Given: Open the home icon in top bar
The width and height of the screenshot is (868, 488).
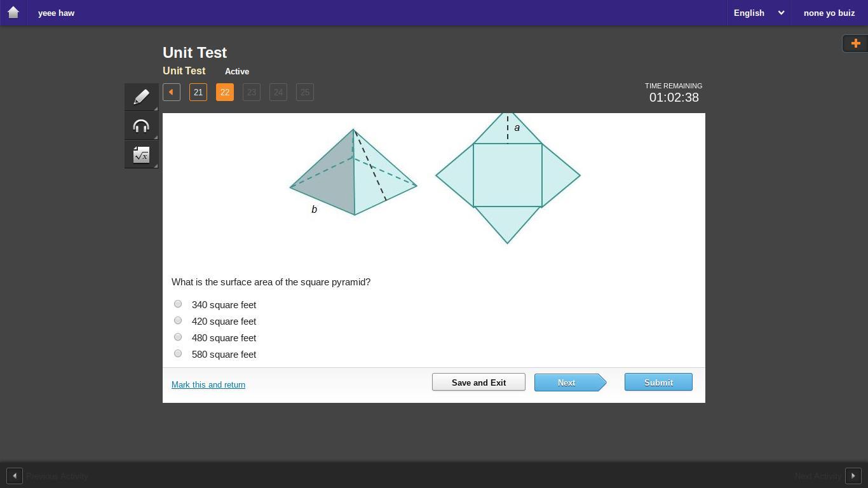Looking at the screenshot, I should (x=13, y=13).
